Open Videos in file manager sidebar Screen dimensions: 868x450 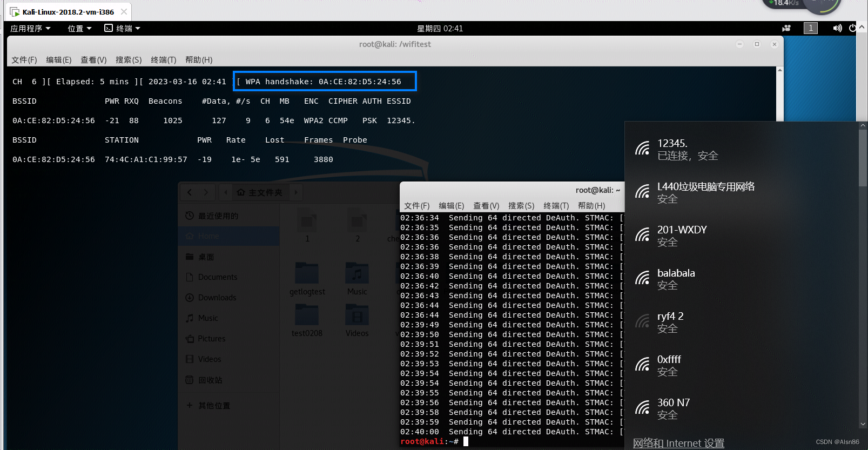(x=229, y=359)
